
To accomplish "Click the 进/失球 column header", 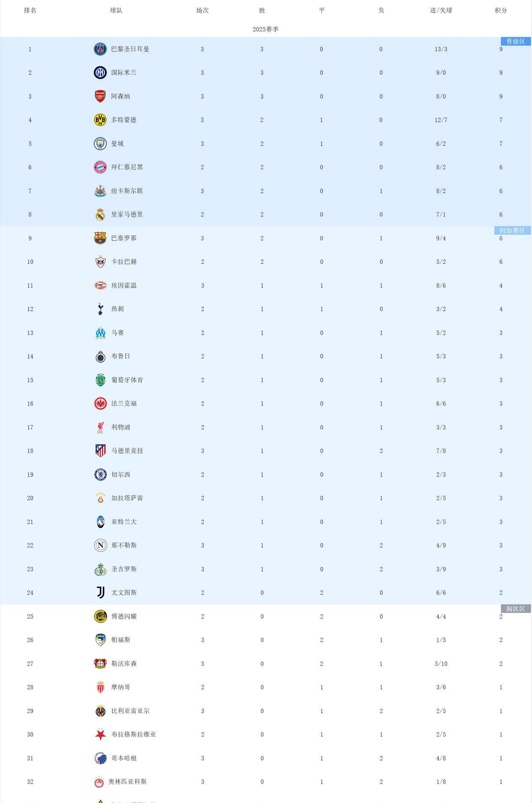I will [441, 10].
